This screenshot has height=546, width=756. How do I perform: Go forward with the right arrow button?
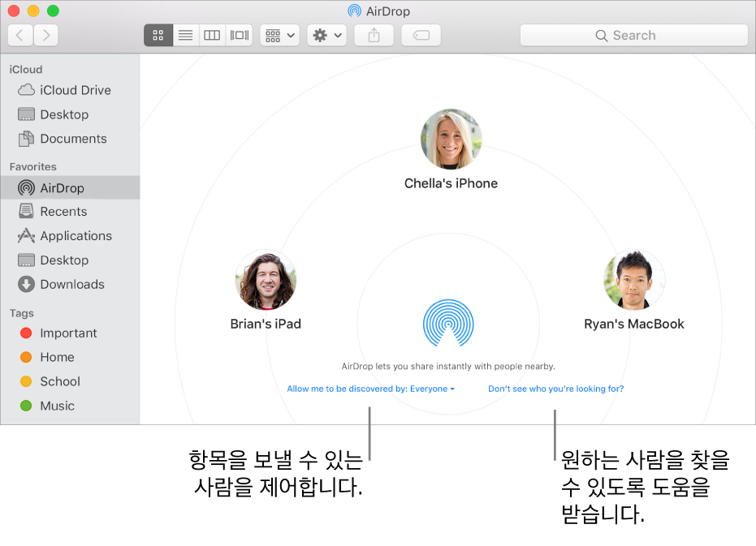45,35
